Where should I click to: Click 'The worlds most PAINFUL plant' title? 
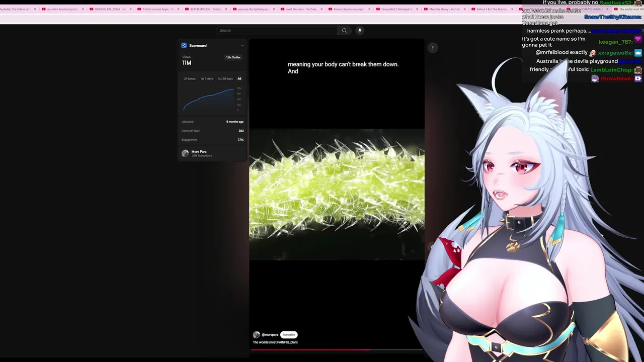[275, 342]
